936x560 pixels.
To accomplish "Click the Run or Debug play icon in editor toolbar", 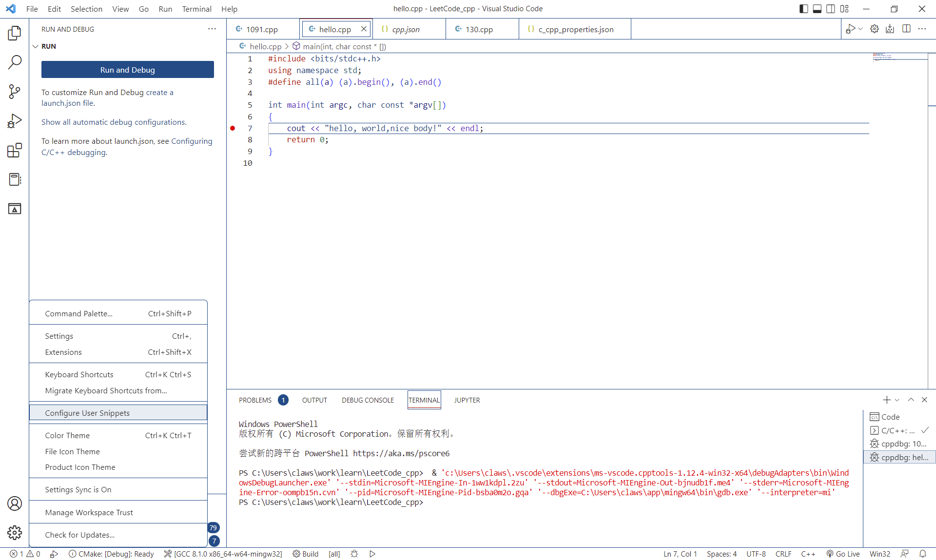I will coord(851,29).
